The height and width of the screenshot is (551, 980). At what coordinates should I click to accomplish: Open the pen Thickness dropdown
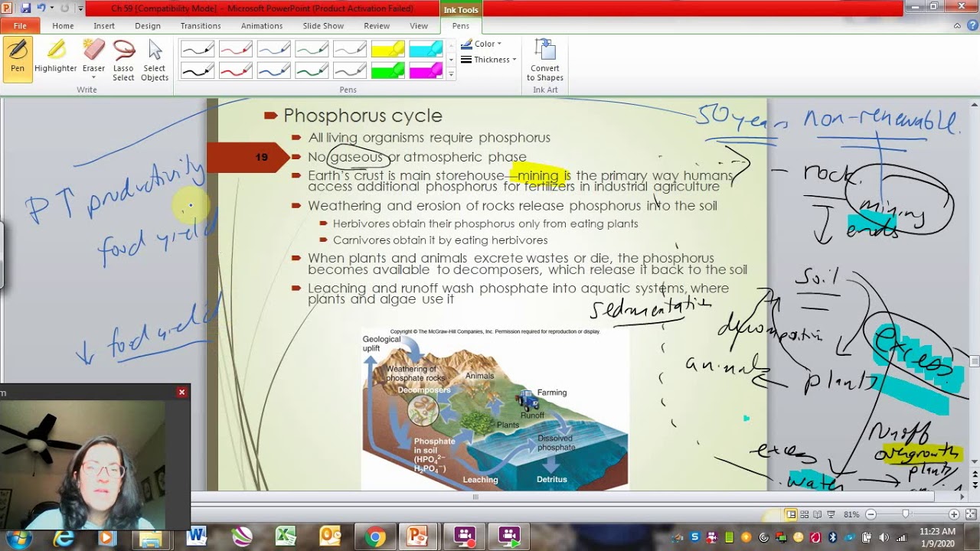click(x=488, y=60)
